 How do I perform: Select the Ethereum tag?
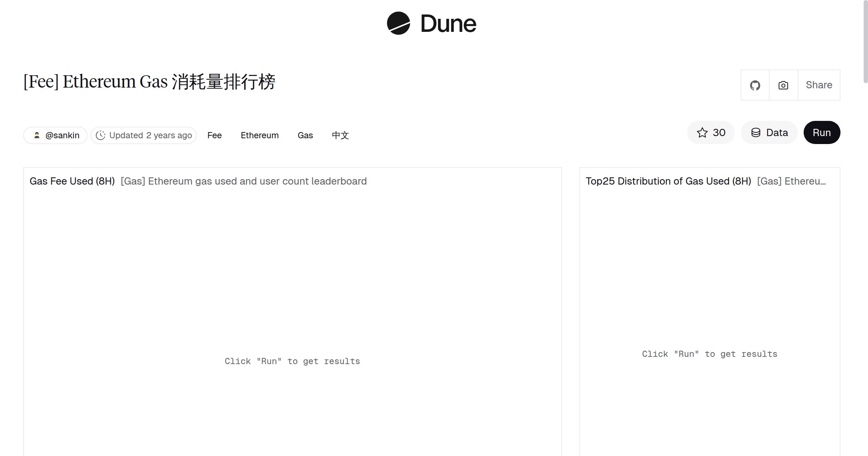(x=259, y=135)
